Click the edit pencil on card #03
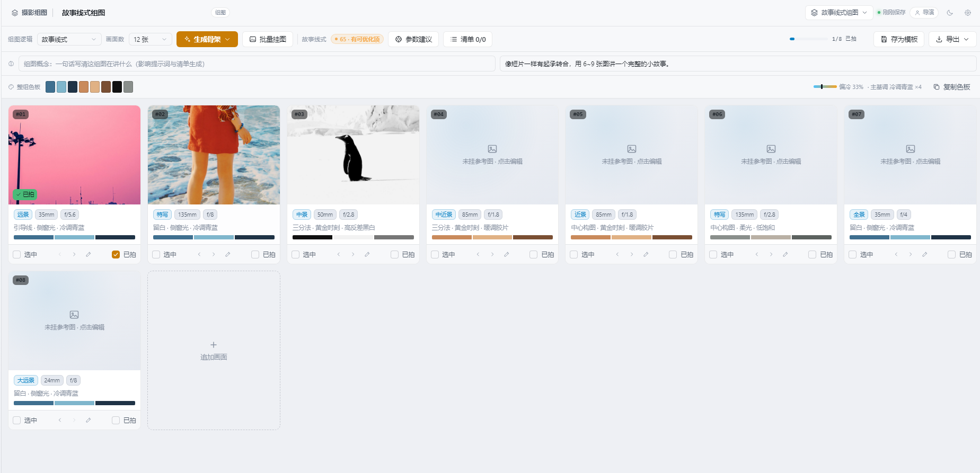 [367, 254]
